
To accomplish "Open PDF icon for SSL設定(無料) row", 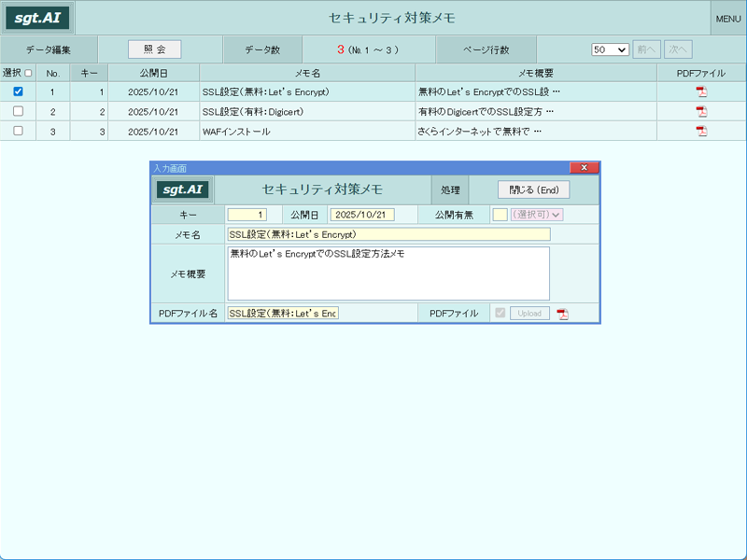I will coord(701,91).
